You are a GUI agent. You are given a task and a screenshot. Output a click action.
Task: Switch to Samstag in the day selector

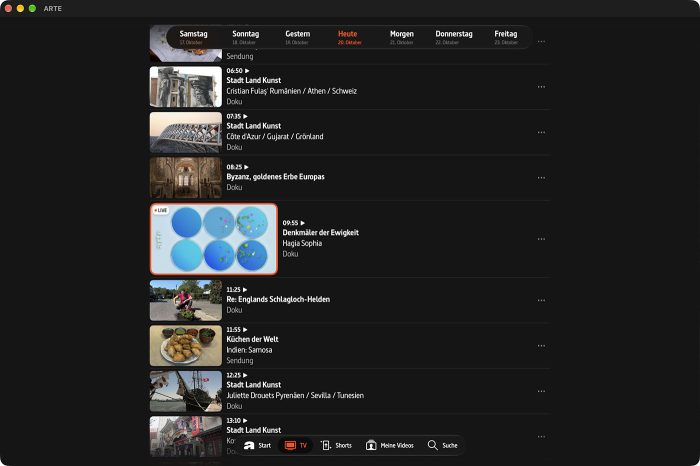[193, 37]
